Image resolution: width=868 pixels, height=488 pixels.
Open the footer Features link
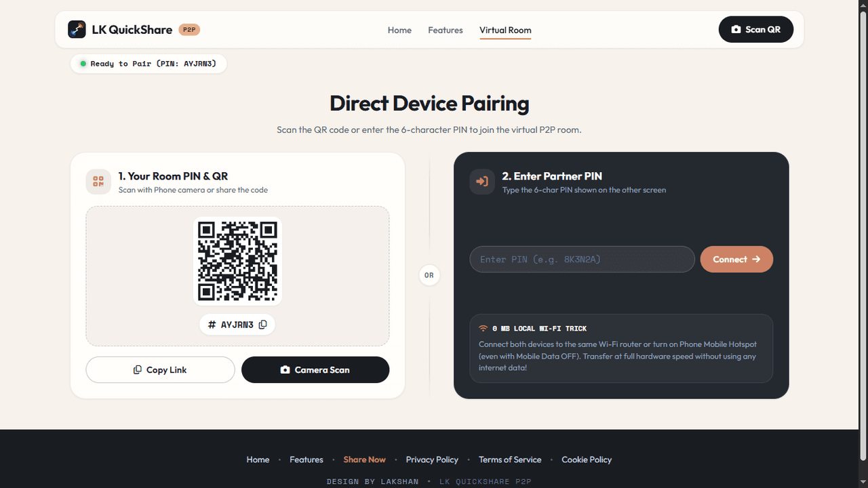click(x=307, y=460)
